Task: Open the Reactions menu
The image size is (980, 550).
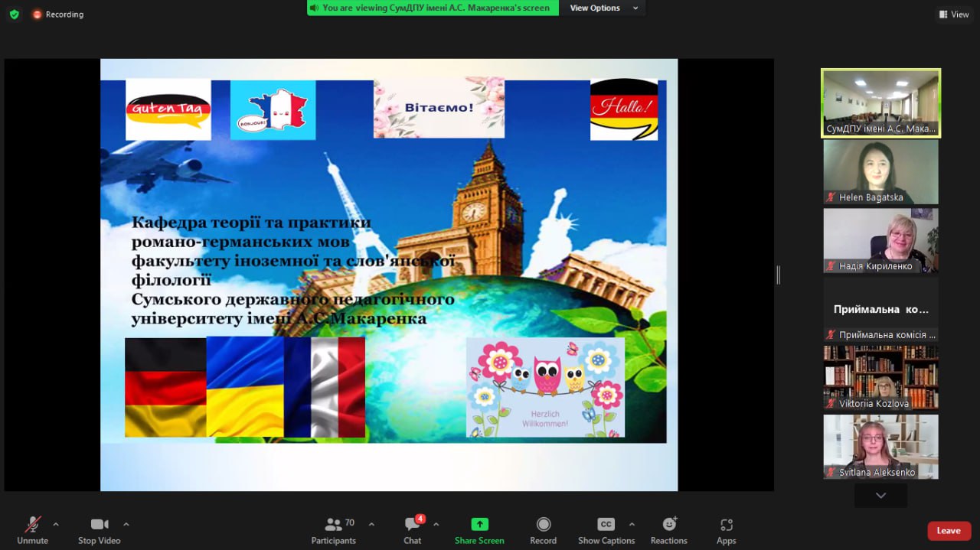Action: point(668,530)
